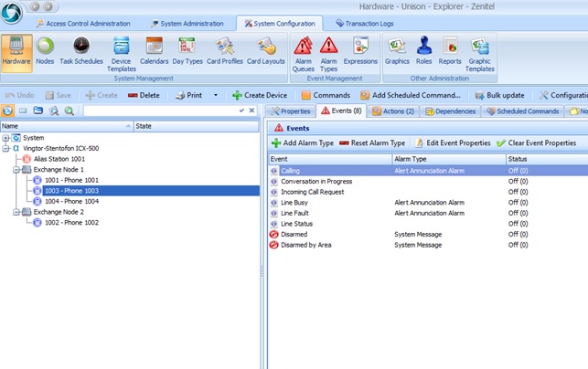Viewport: 588px width, 369px height.
Task: Click the Card Profiles icon
Action: (x=223, y=52)
